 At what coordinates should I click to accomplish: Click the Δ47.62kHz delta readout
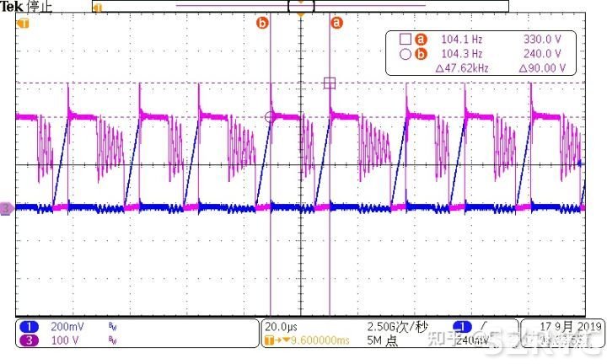click(x=464, y=68)
